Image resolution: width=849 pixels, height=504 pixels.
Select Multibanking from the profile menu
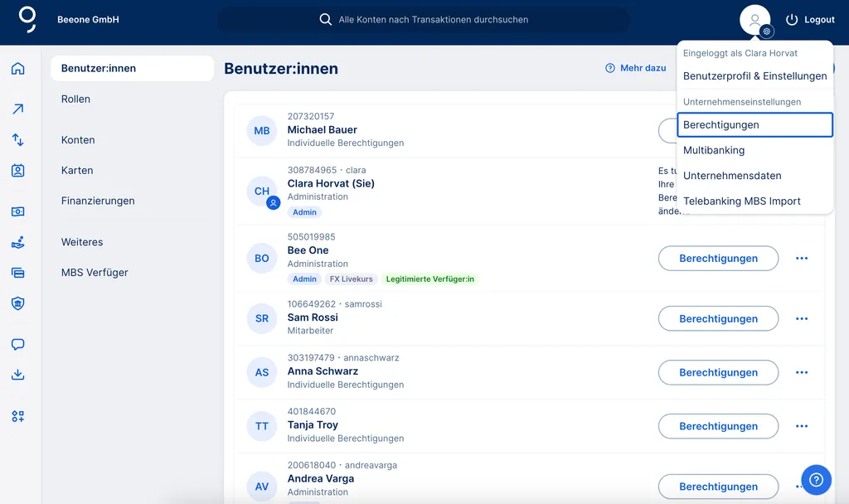[x=714, y=150]
